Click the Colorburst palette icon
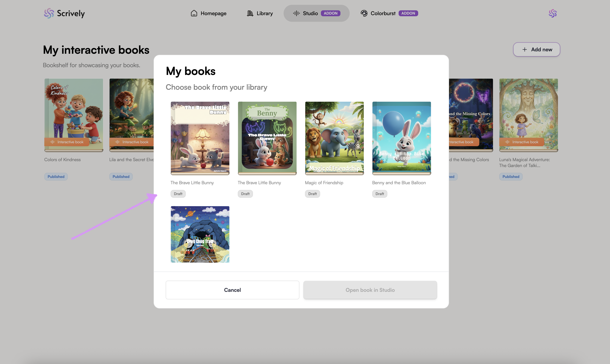The image size is (610, 364). point(364,13)
